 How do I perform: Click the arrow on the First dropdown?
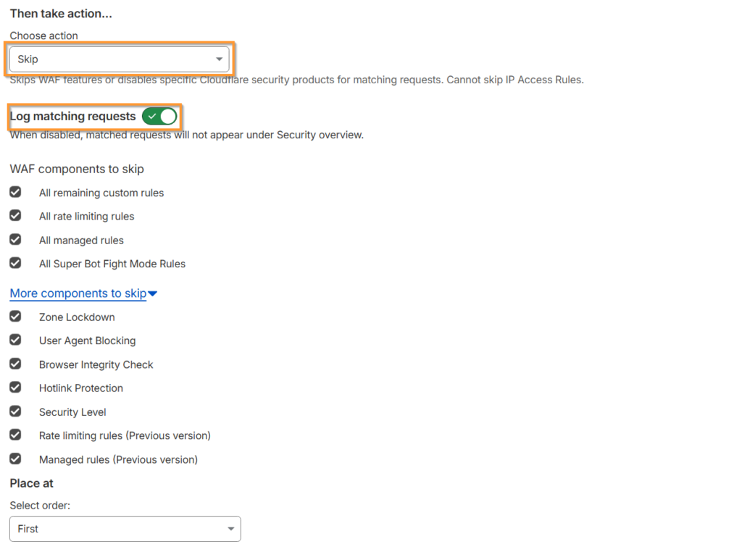click(231, 529)
